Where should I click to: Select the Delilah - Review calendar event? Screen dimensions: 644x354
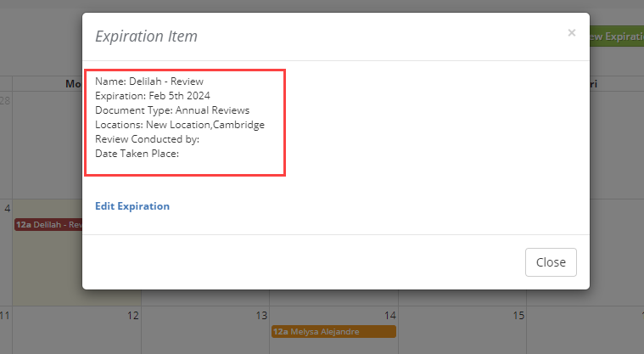click(48, 225)
